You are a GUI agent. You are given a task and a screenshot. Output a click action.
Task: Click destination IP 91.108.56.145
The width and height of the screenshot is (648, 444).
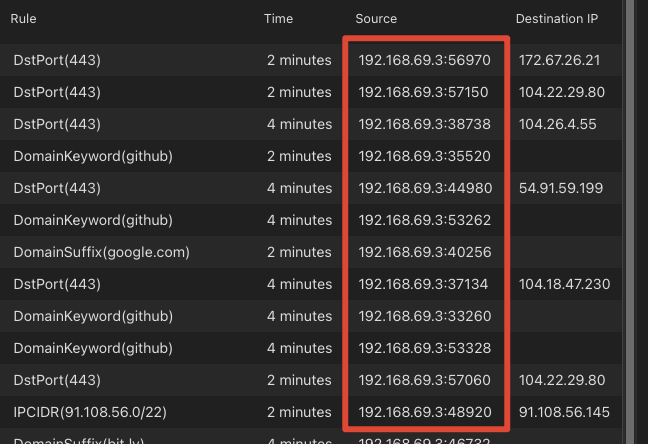tap(564, 412)
